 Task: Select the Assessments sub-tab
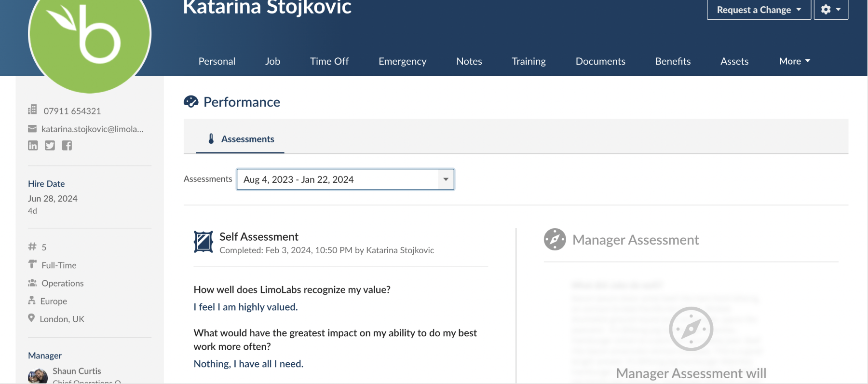(240, 139)
